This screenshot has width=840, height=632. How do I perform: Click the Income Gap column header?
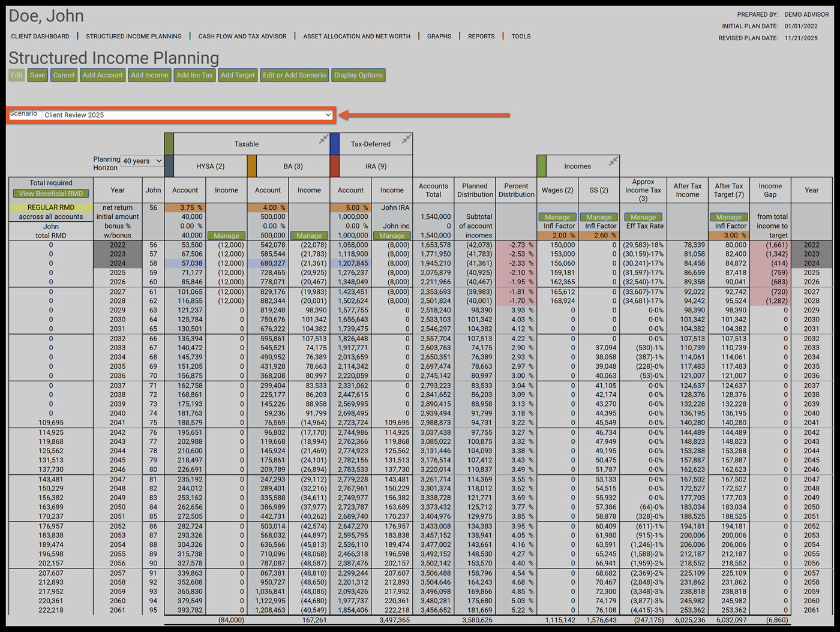[770, 190]
